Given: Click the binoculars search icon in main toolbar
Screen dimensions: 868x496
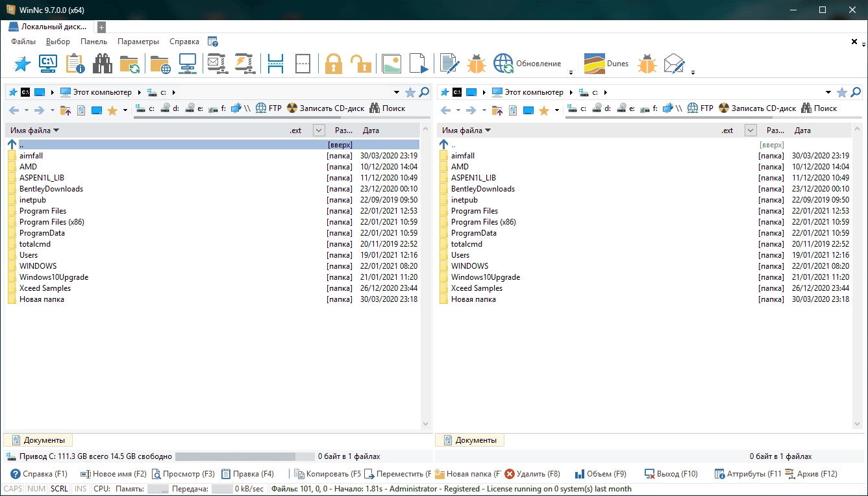Looking at the screenshot, I should (x=103, y=64).
